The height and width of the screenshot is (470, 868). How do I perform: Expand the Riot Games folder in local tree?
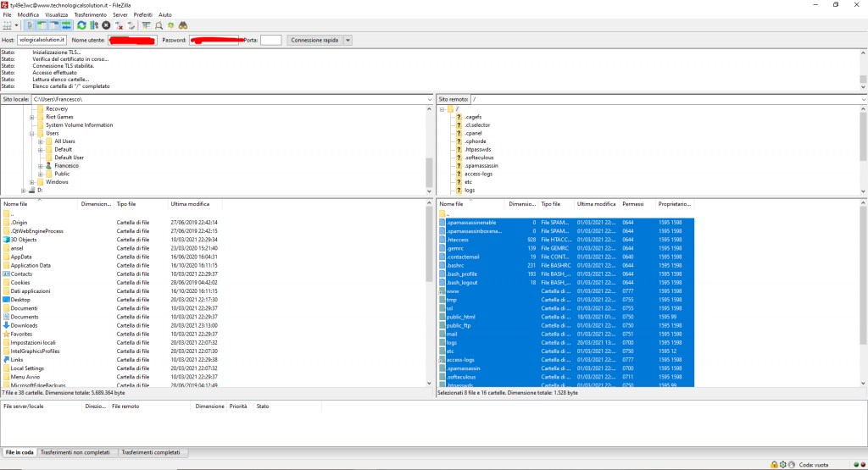coord(32,117)
